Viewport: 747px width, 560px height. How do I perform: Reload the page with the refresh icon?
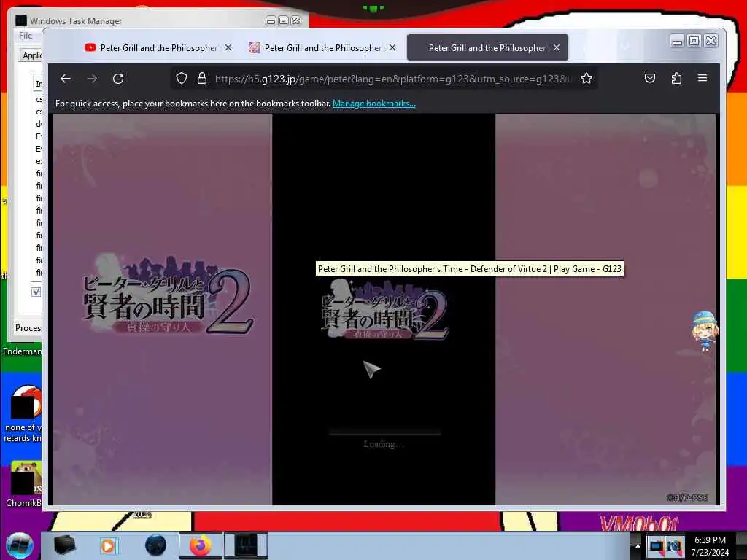pos(118,79)
